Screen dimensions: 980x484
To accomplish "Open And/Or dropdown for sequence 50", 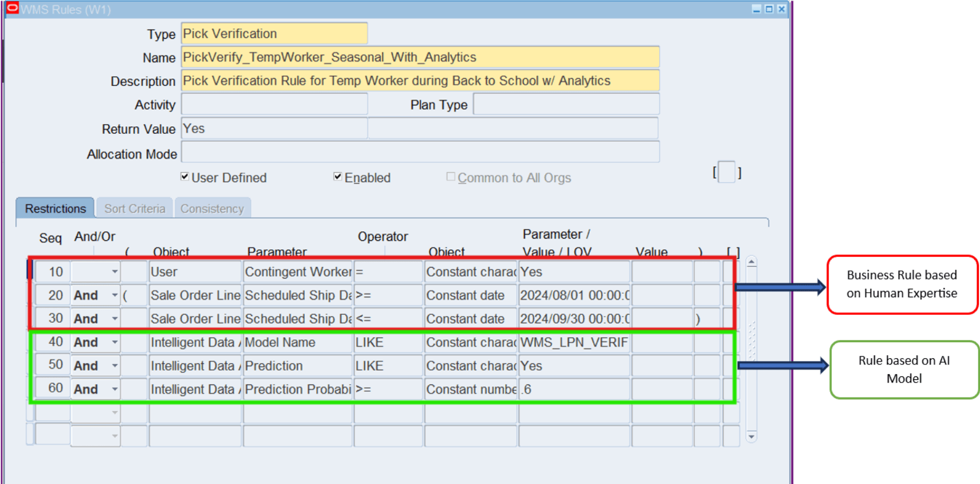I will point(115,366).
